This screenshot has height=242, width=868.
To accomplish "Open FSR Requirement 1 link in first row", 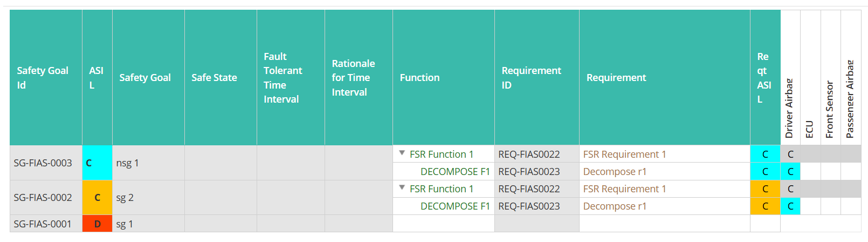I will (624, 154).
